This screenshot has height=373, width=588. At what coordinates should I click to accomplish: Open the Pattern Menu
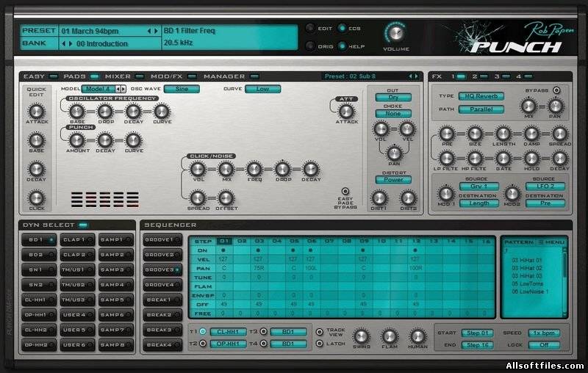point(551,242)
